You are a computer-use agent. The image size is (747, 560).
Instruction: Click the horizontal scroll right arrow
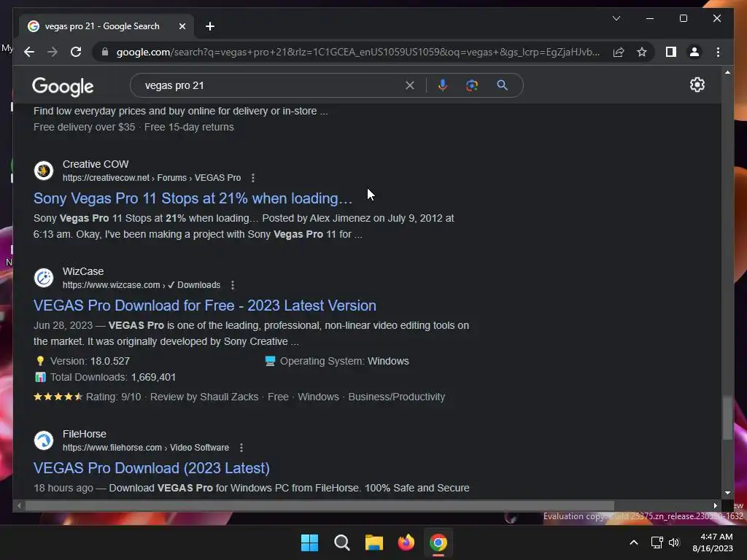pyautogui.click(x=715, y=506)
